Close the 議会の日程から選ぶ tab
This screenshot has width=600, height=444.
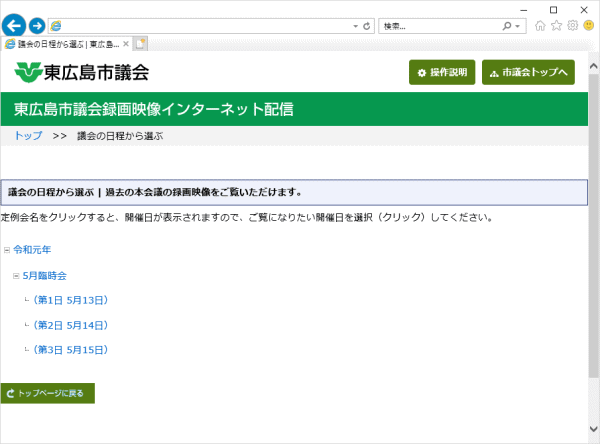[x=126, y=44]
